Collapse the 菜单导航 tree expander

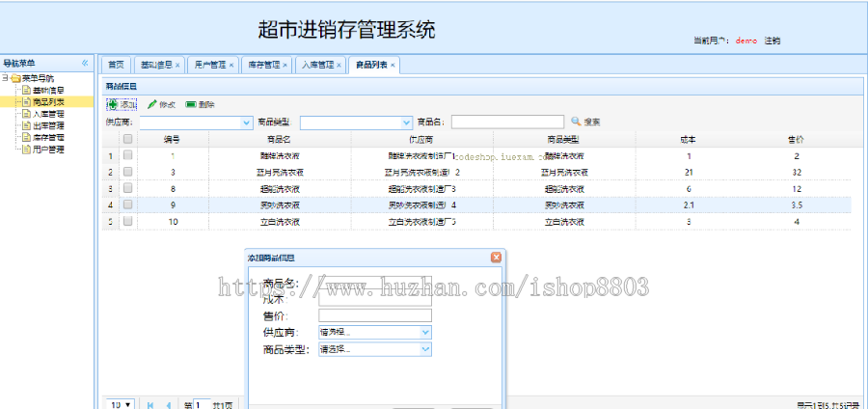coord(5,78)
